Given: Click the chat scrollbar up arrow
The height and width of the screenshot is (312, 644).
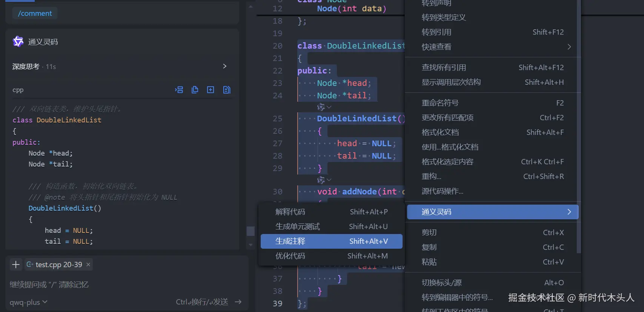Looking at the screenshot, I should click(x=251, y=6).
